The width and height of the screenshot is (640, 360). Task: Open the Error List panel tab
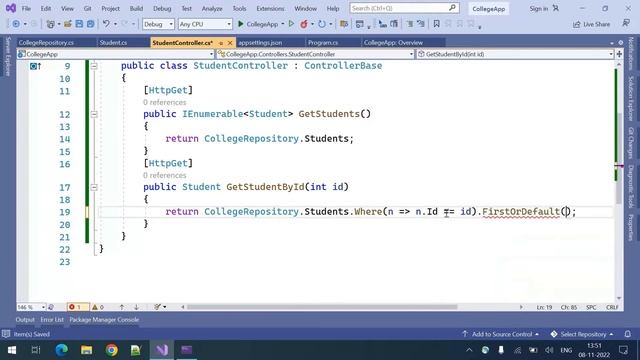pos(52,320)
